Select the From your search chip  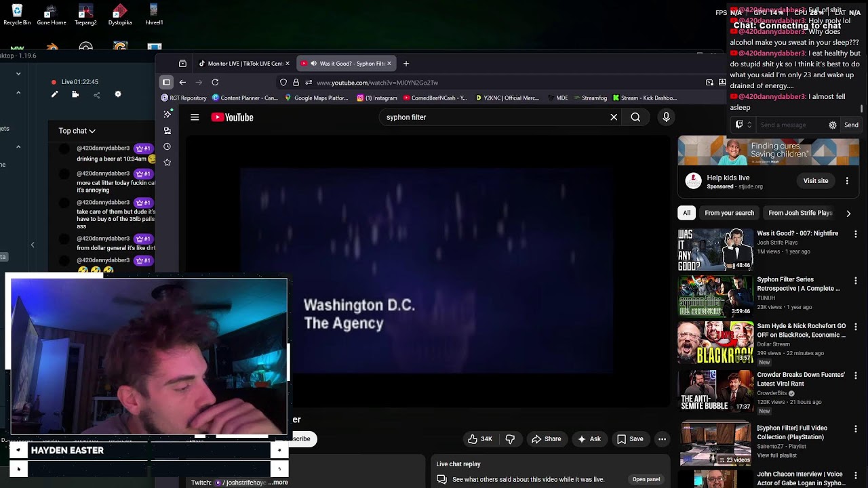[x=729, y=213]
